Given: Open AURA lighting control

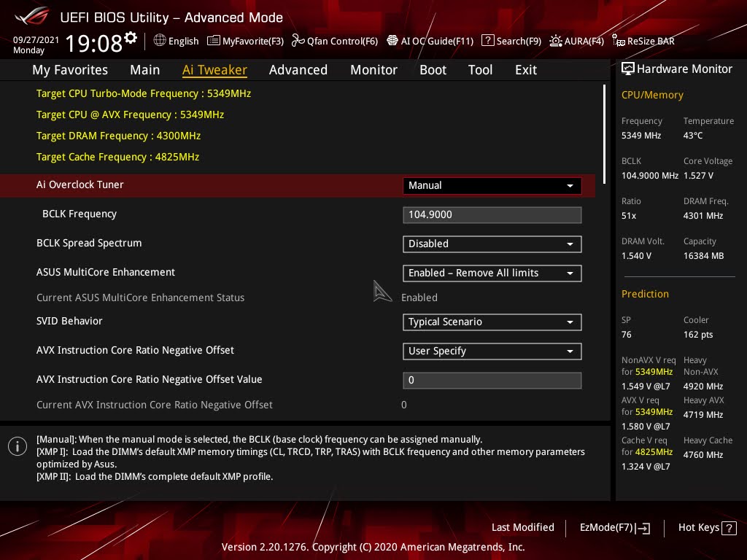Looking at the screenshot, I should (x=576, y=41).
